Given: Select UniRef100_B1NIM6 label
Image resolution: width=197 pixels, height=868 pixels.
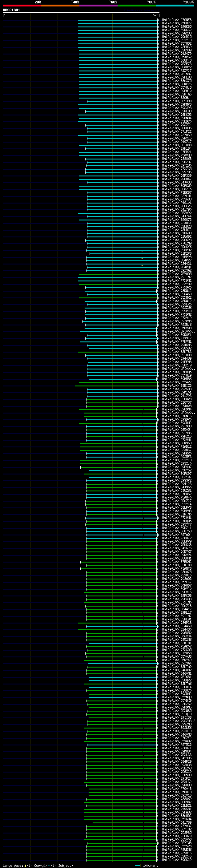Looking at the screenshot, I should 177,514.
